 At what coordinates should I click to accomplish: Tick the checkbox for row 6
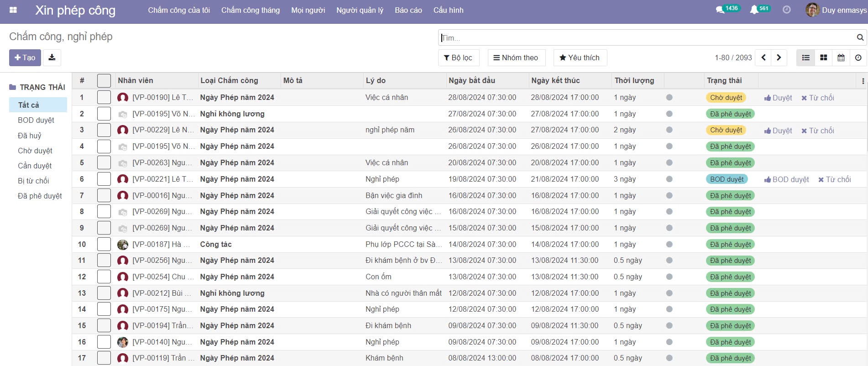104,179
